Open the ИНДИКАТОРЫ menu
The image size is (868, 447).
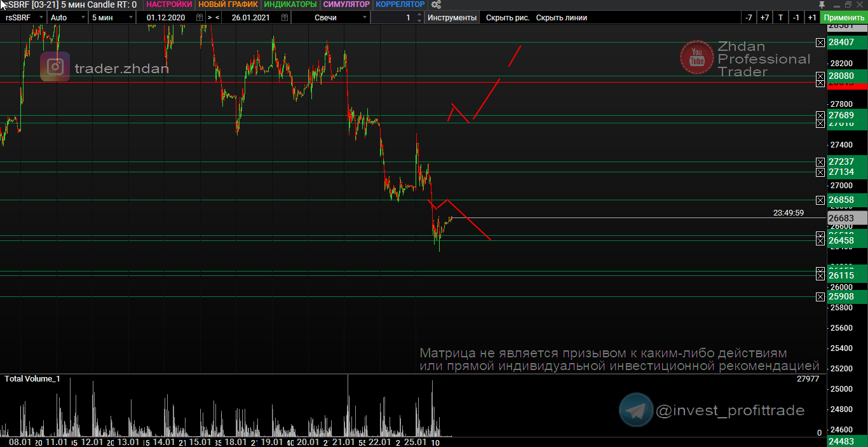pos(290,4)
